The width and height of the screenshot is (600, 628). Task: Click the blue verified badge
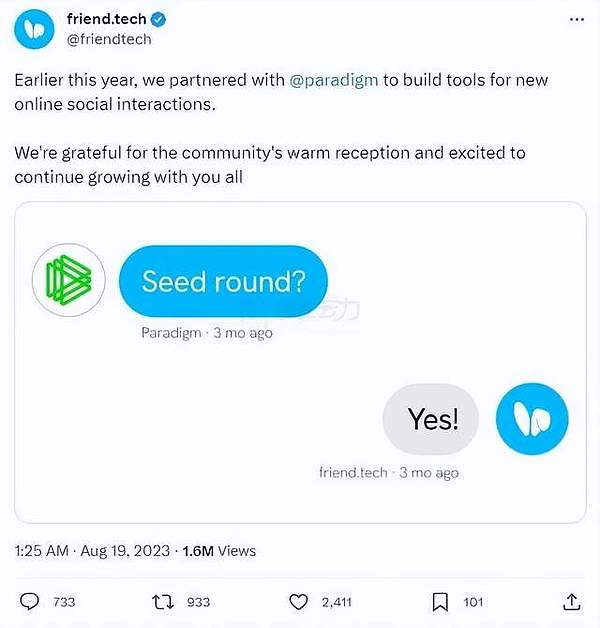[157, 20]
